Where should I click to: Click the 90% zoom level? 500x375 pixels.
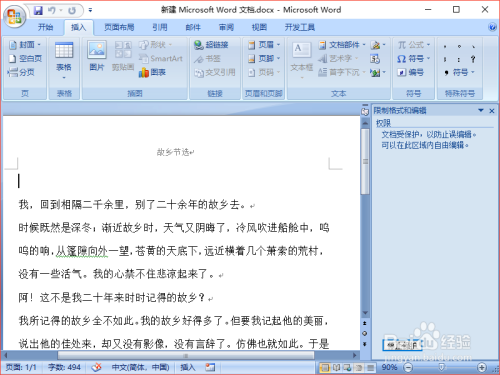pyautogui.click(x=389, y=367)
